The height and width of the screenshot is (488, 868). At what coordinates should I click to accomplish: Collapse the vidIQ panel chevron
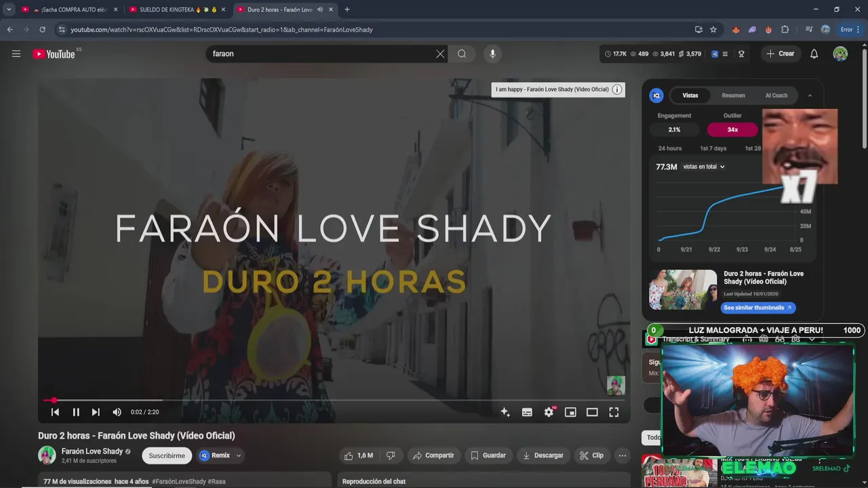coord(810,96)
